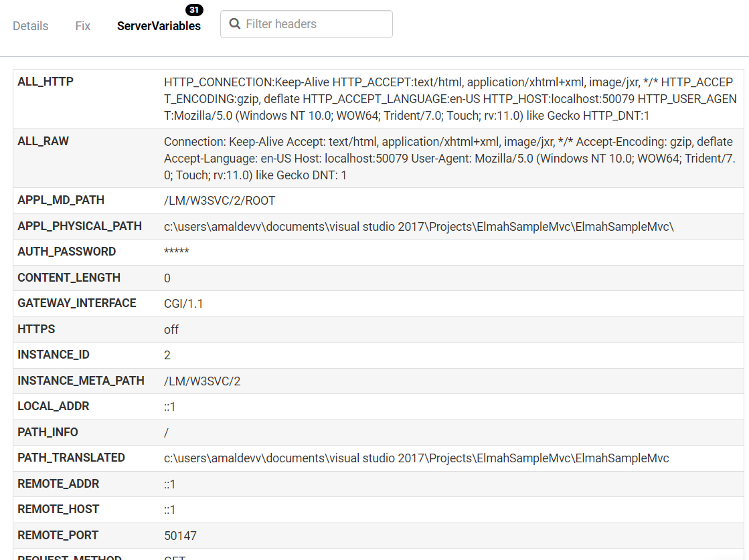Image resolution: width=749 pixels, height=560 pixels.
Task: Click the REMOTE_PORT value 50147
Action: 180,535
